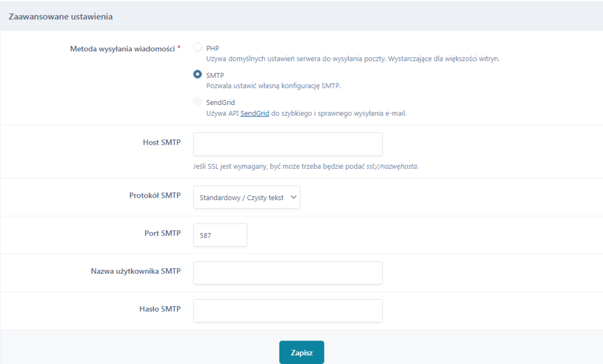Click the "SMTP" option label text
This screenshot has height=364, width=603.
click(215, 75)
